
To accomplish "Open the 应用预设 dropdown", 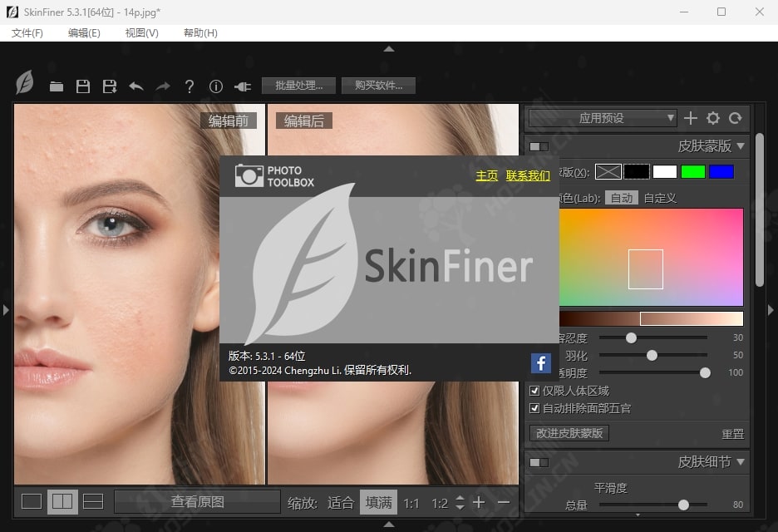I will 603,118.
